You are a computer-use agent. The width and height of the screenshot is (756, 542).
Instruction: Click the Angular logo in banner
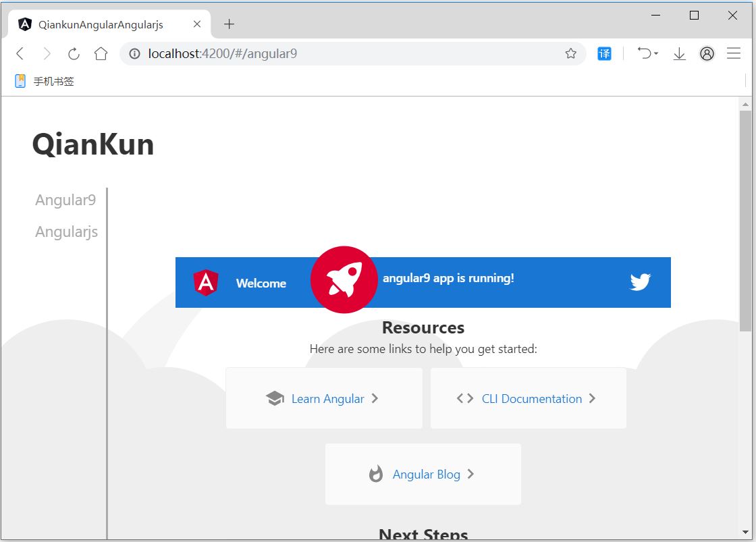206,283
